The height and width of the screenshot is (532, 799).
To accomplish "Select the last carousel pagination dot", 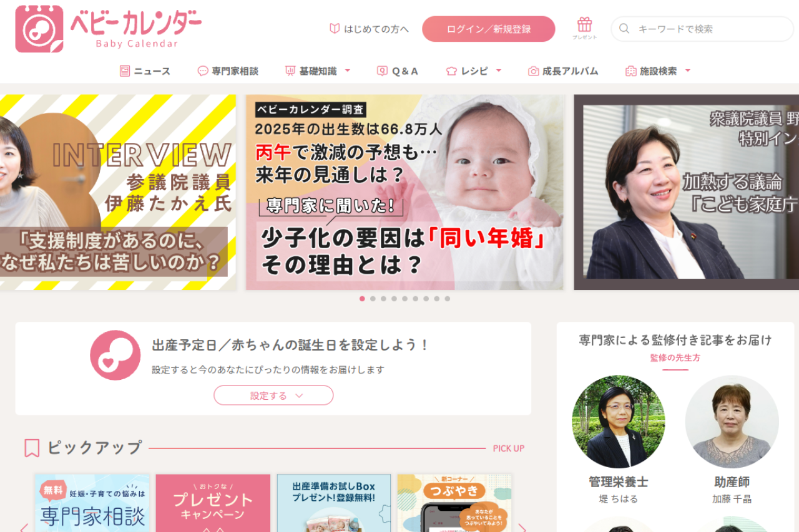I will (448, 299).
